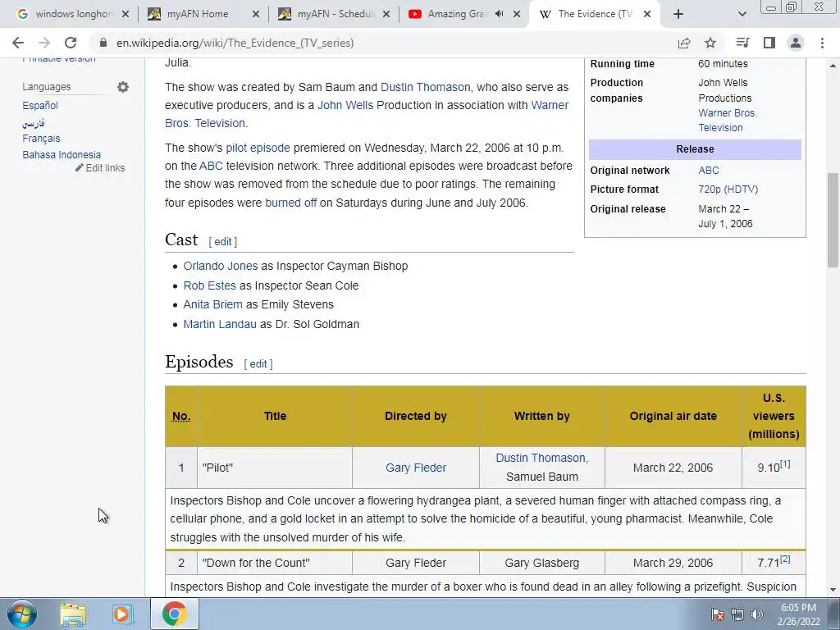
Task: Open the Persian language link
Action: [x=33, y=123]
